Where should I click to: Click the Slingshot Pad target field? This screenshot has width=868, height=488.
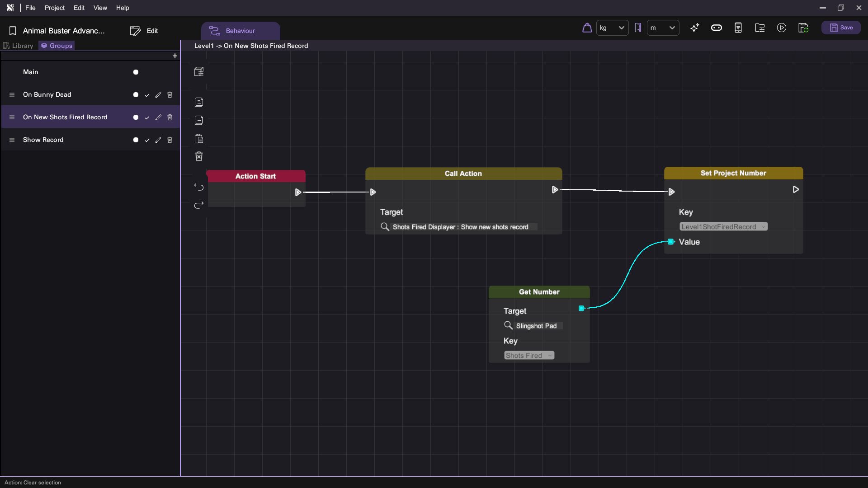tap(536, 326)
